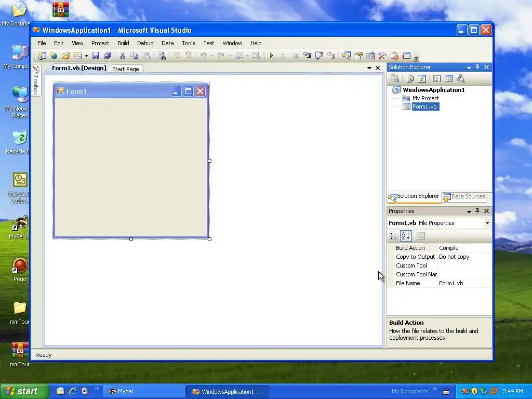Image resolution: width=532 pixels, height=399 pixels.
Task: Click the Mypal taskbar button
Action: click(x=143, y=392)
